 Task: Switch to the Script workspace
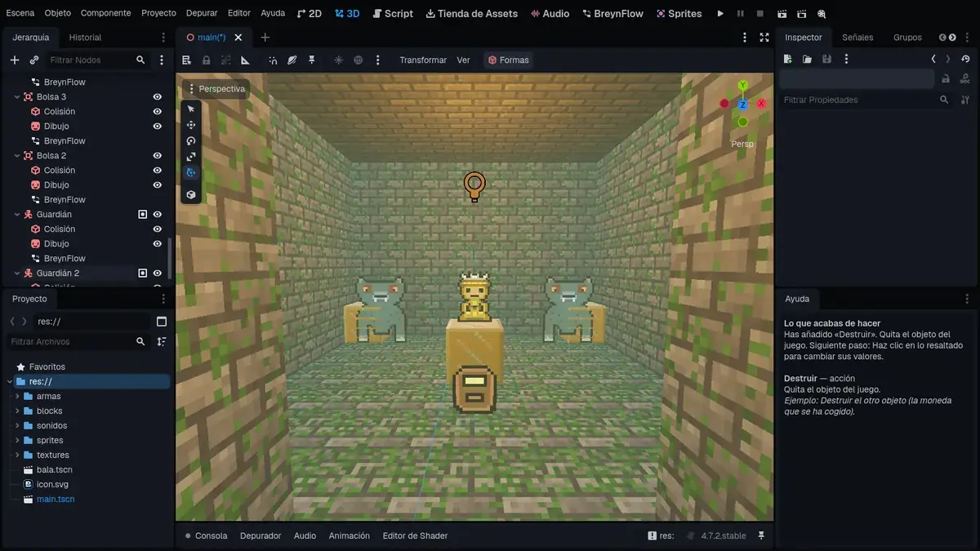[x=392, y=13]
